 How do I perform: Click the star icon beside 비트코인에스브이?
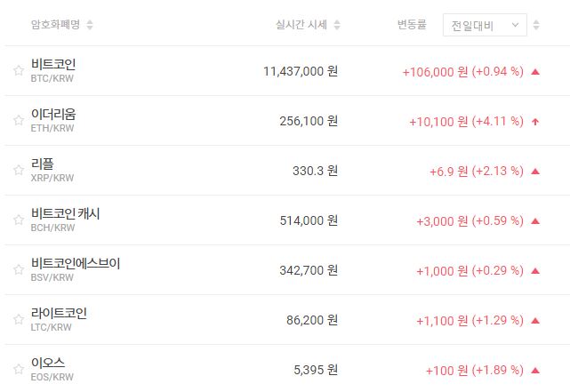click(18, 270)
